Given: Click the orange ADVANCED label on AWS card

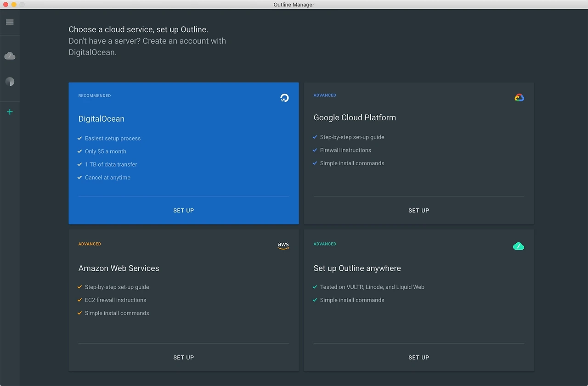Looking at the screenshot, I should pyautogui.click(x=90, y=244).
